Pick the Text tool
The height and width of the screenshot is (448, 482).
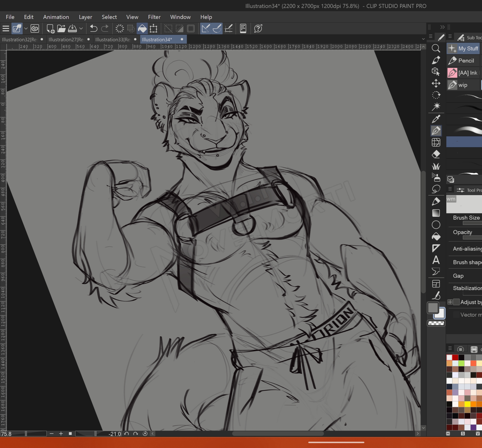(436, 260)
